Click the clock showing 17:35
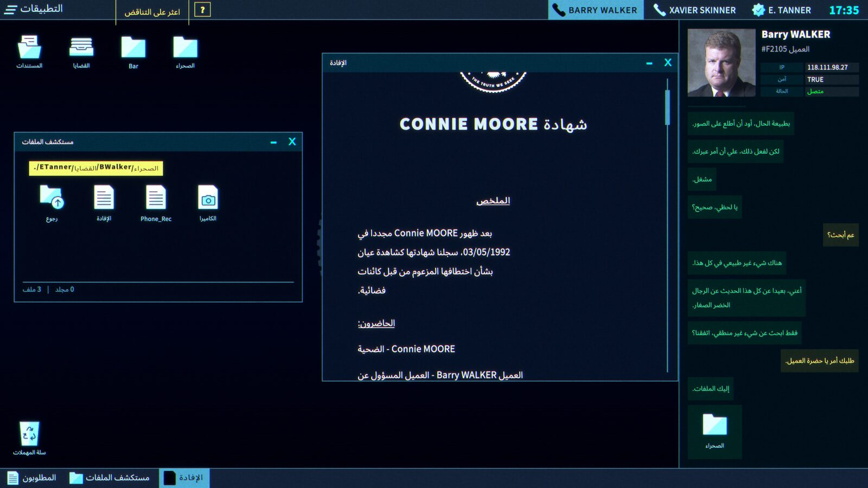 click(844, 10)
